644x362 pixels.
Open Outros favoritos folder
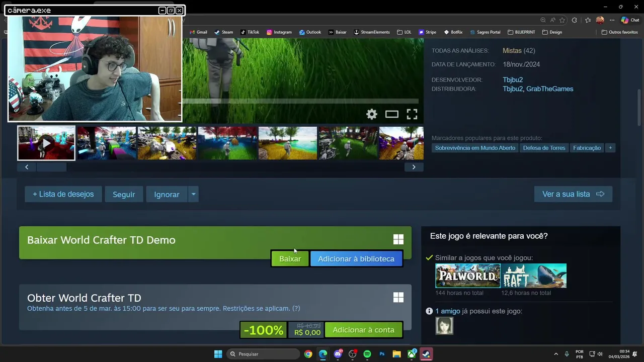620,32
